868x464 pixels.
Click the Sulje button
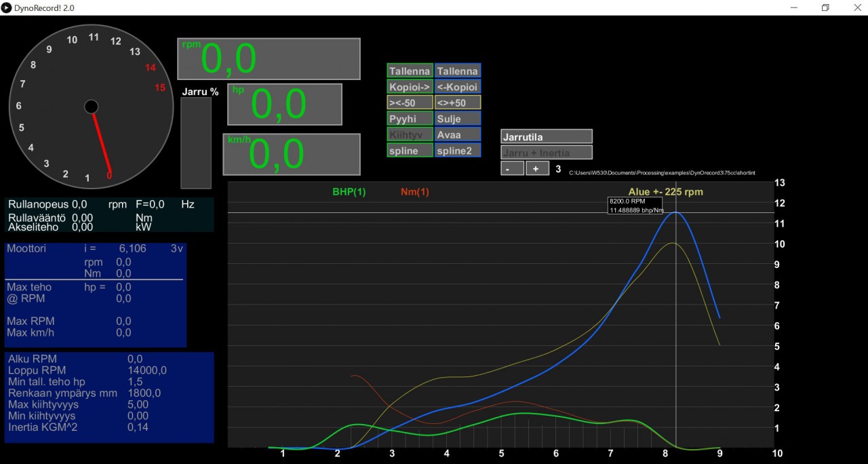click(457, 119)
